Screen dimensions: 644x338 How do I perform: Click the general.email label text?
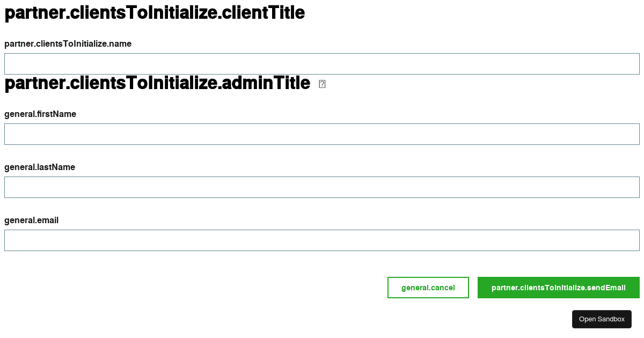click(31, 221)
